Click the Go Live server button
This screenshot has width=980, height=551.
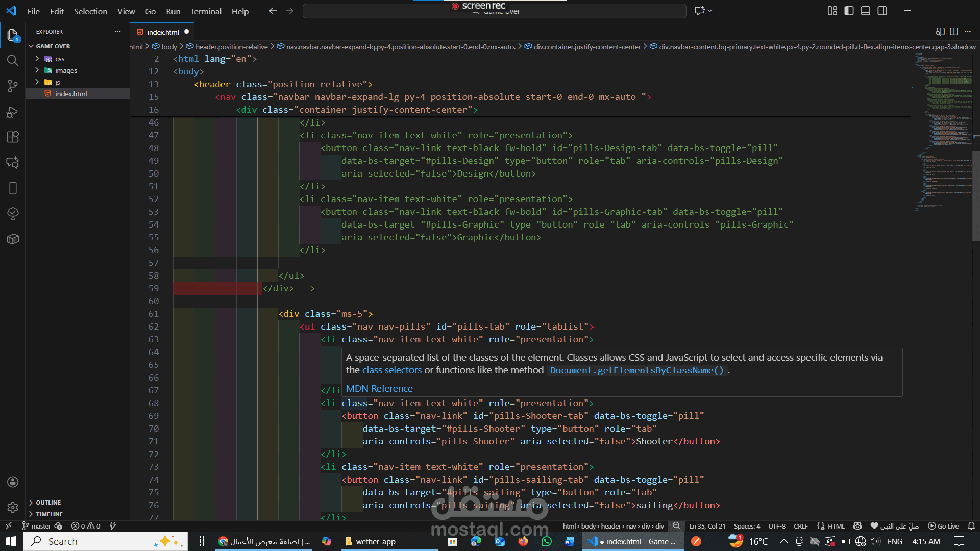click(x=943, y=526)
